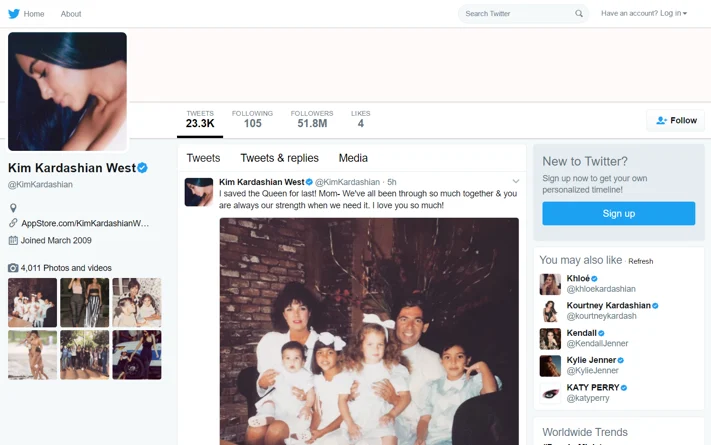711x445 pixels.
Task: Click Kourtney Kardashian's avatar in suggestions
Action: click(x=550, y=311)
